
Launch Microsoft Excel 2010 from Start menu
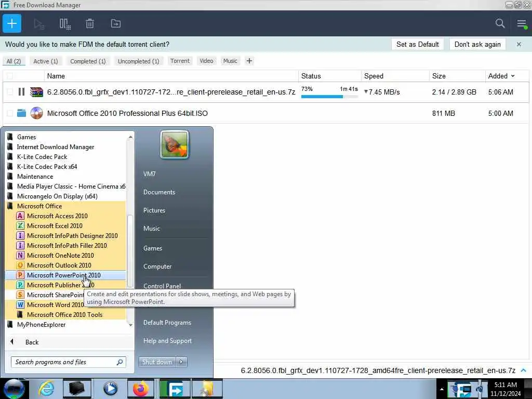[54, 225]
